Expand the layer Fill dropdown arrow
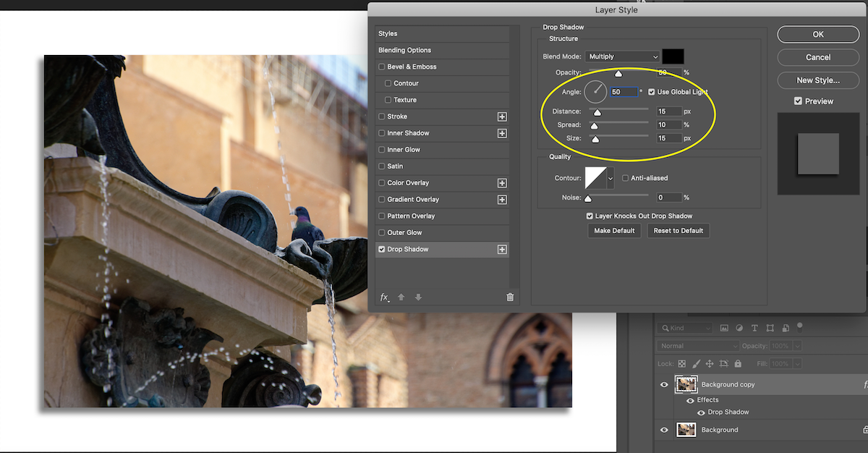 click(797, 364)
